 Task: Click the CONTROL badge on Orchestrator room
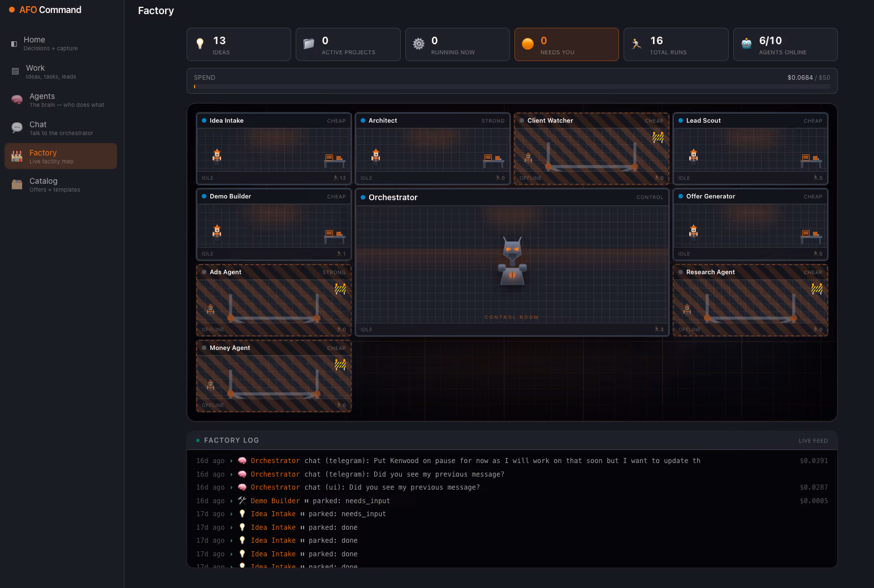650,197
